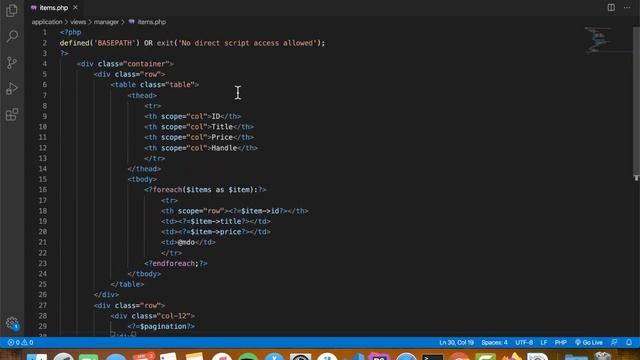Click the notifications bell in status bar
This screenshot has height=360, width=640.
(x=629, y=342)
